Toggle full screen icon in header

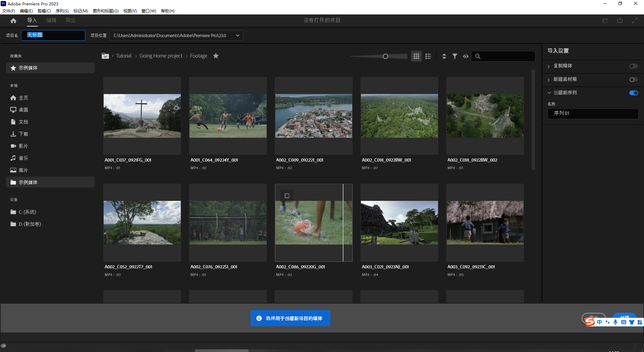[x=635, y=20]
